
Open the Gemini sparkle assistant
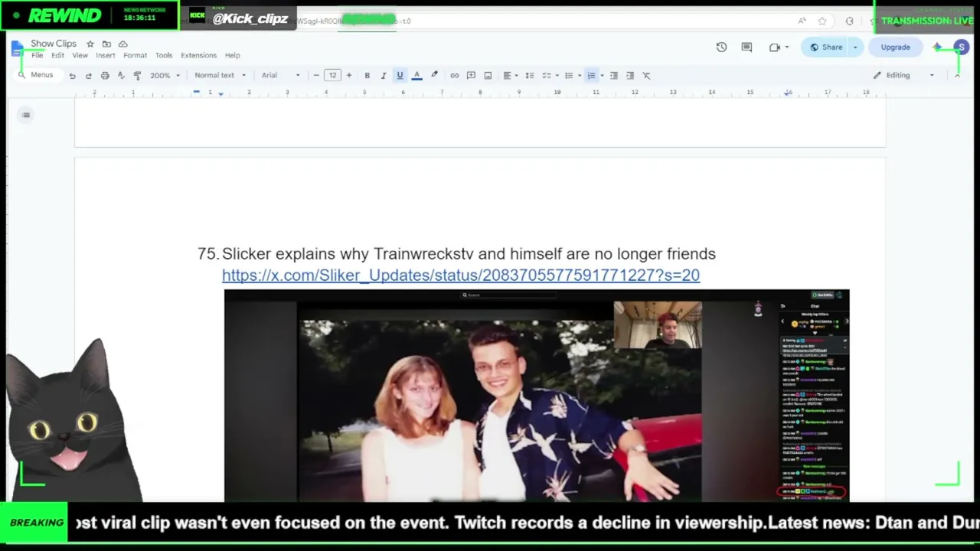pyautogui.click(x=937, y=47)
